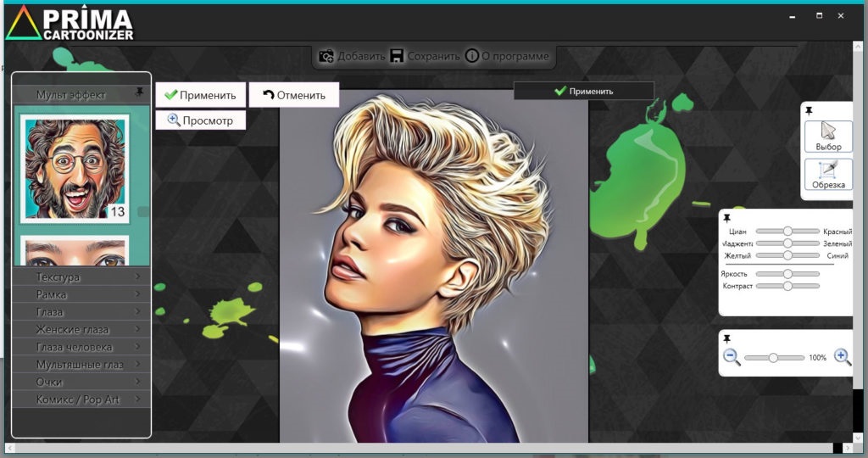Expand the Очки section
Image resolution: width=868 pixels, height=458 pixels.
(81, 382)
